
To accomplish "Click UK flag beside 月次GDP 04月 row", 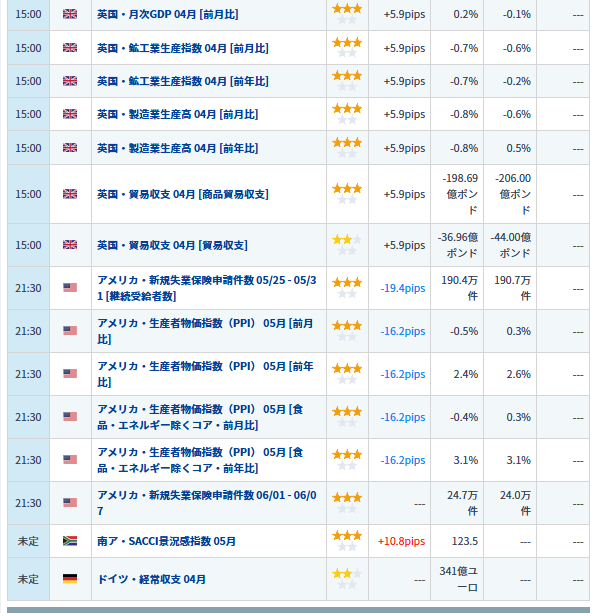I will click(70, 14).
